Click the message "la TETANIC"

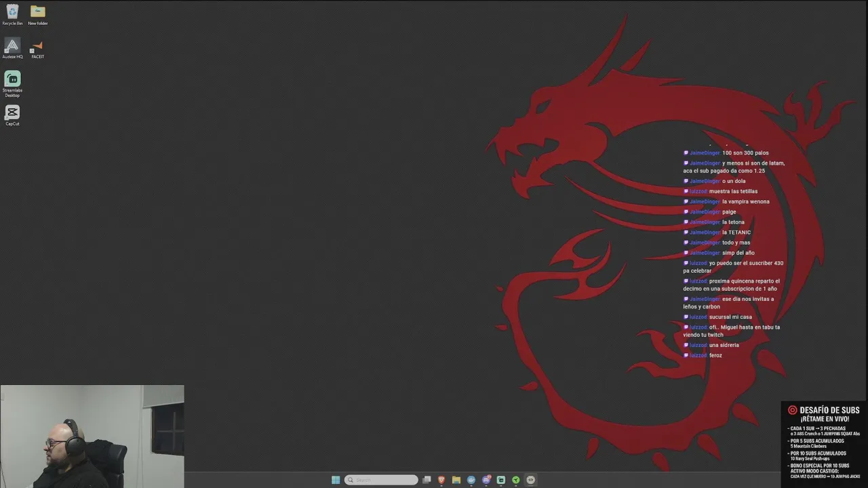(x=736, y=232)
